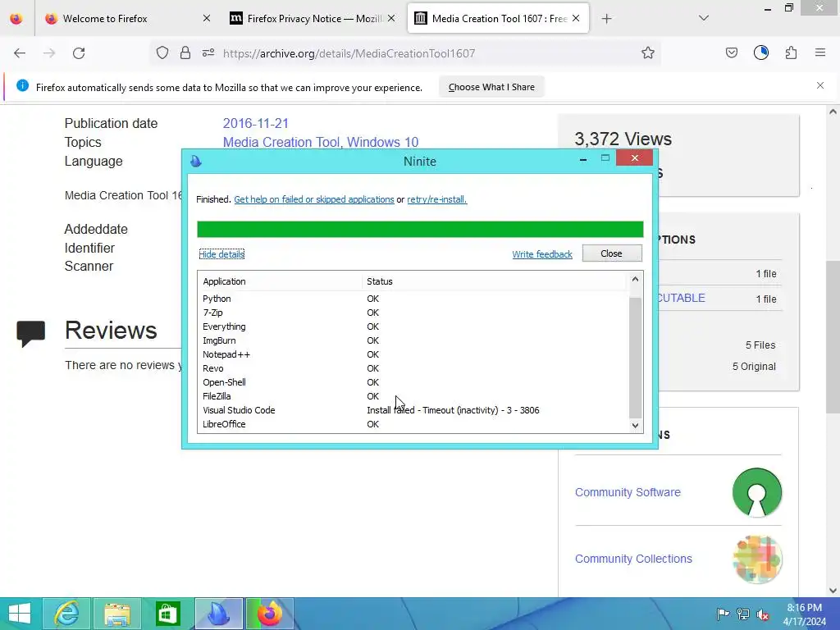Select the Notepad++ row
The width and height of the screenshot is (840, 630).
413,354
